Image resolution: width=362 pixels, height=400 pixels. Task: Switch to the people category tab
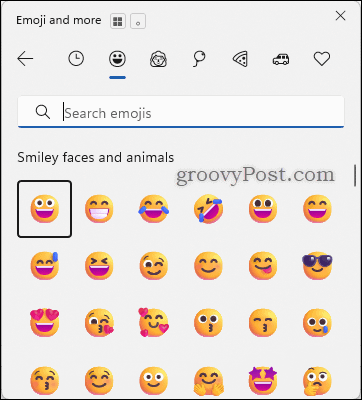(158, 59)
